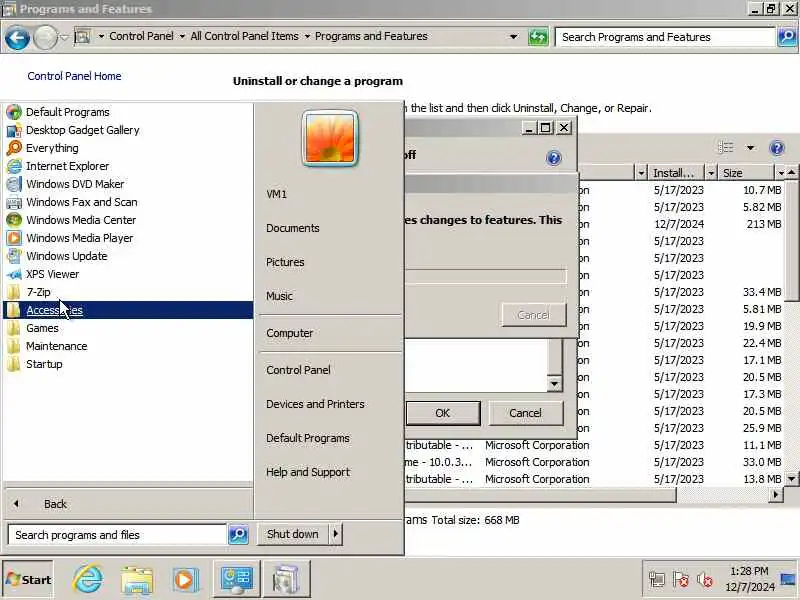800x600 pixels.
Task: Click the Shut down button
Action: (x=292, y=534)
